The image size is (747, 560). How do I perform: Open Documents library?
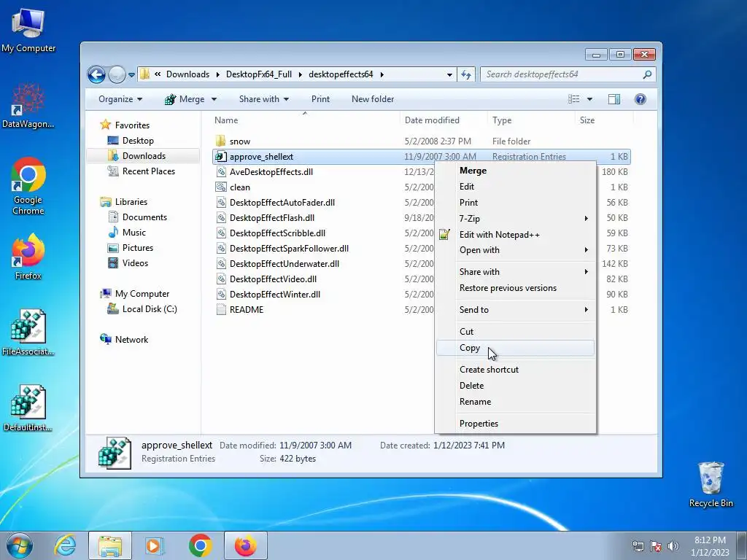point(144,217)
